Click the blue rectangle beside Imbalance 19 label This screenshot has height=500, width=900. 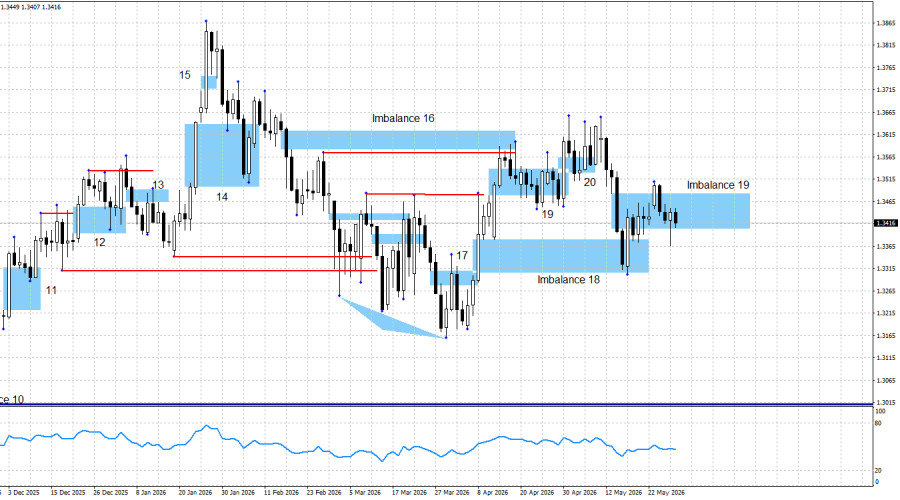click(681, 211)
